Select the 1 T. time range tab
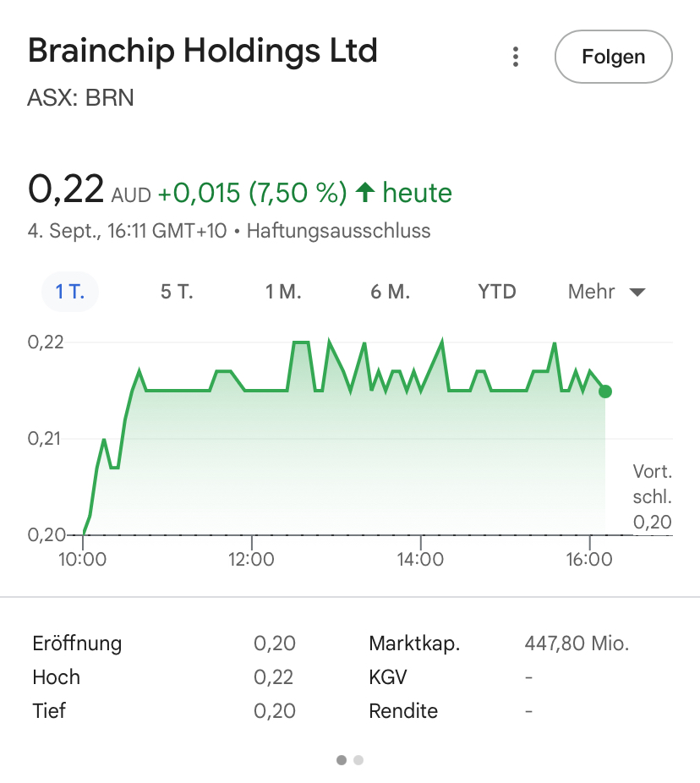The width and height of the screenshot is (700, 783). 70,293
